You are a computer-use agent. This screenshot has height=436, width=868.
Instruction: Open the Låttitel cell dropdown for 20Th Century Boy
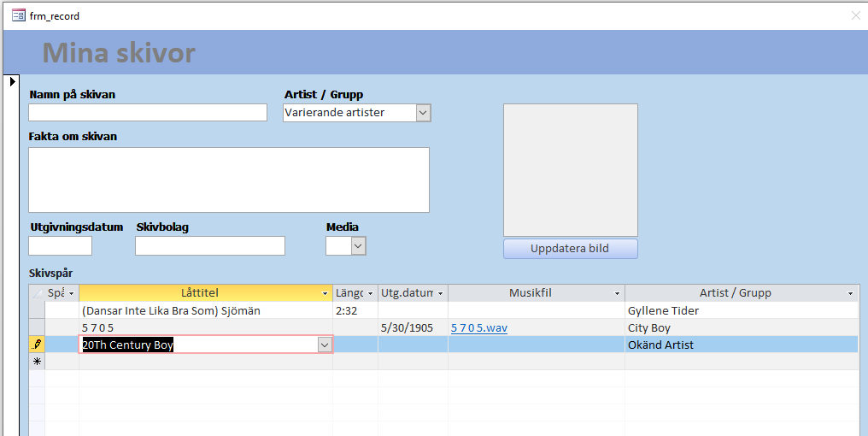tap(325, 345)
